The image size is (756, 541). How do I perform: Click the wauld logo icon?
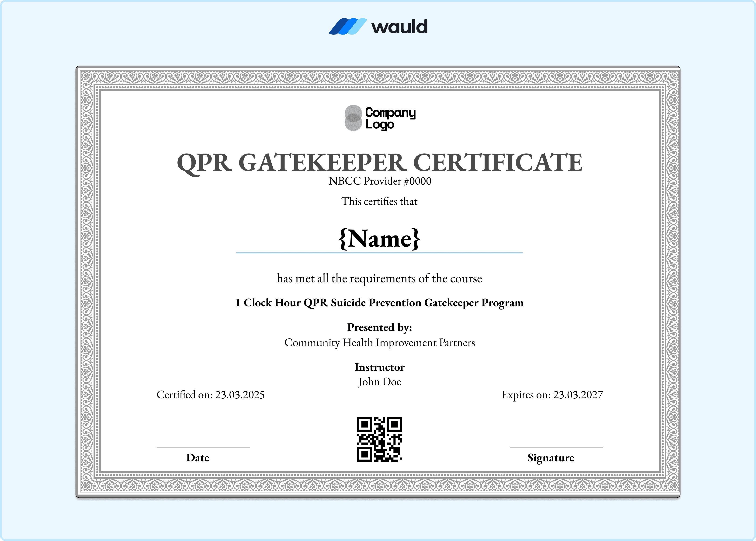348,26
